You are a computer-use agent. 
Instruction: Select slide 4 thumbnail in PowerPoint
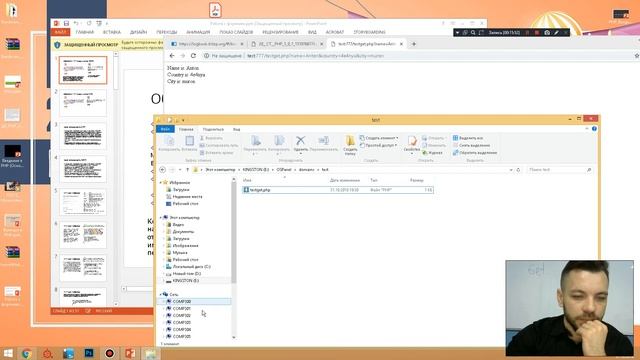(x=83, y=169)
